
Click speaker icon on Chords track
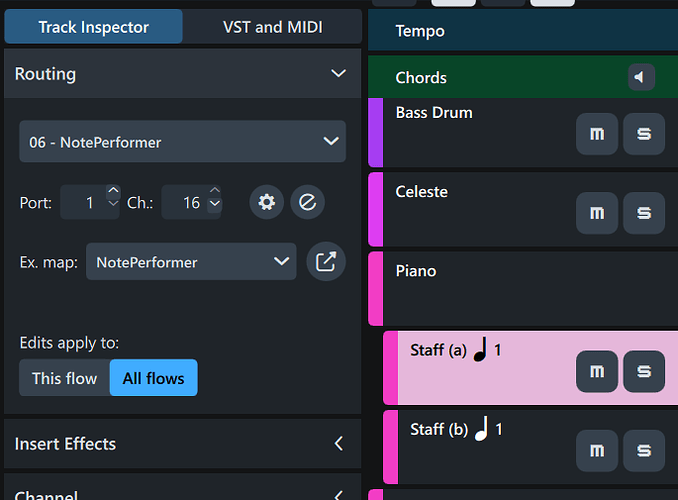coord(641,77)
